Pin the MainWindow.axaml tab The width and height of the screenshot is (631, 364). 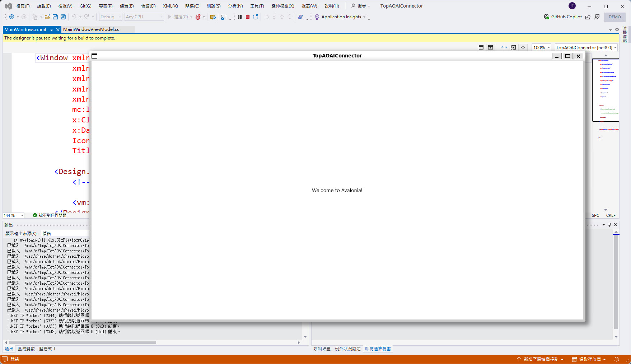51,30
